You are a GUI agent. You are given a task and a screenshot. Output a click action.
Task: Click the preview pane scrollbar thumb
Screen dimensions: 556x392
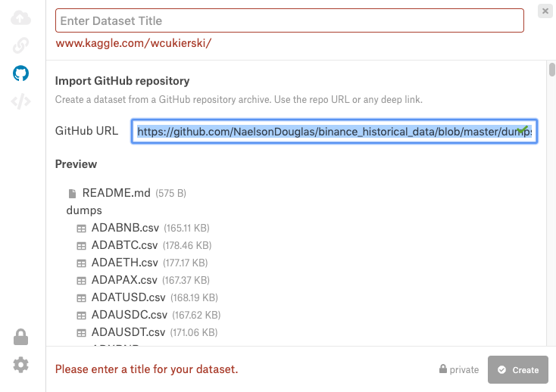551,70
